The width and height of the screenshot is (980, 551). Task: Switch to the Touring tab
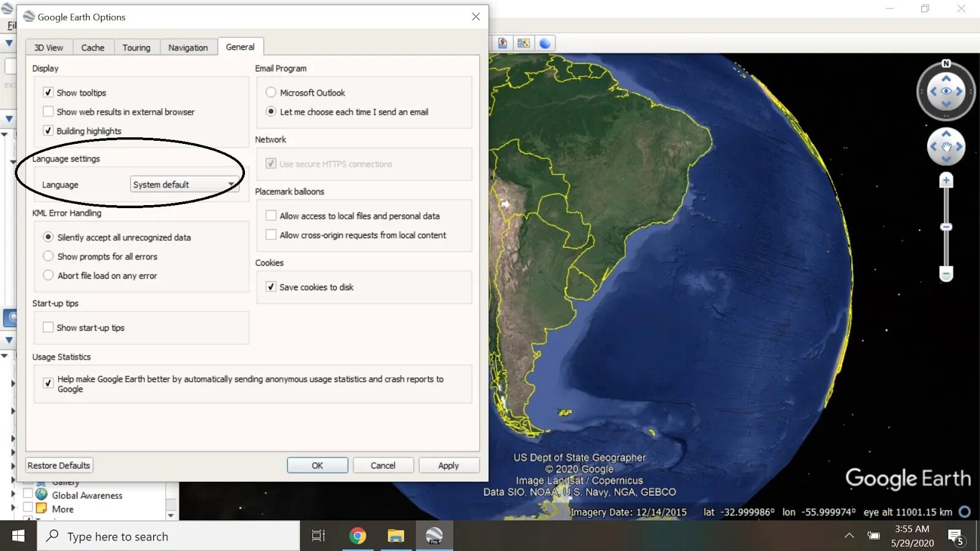[x=137, y=47]
